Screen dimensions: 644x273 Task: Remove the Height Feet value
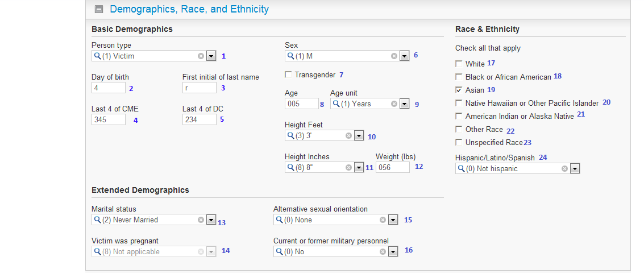click(x=348, y=136)
